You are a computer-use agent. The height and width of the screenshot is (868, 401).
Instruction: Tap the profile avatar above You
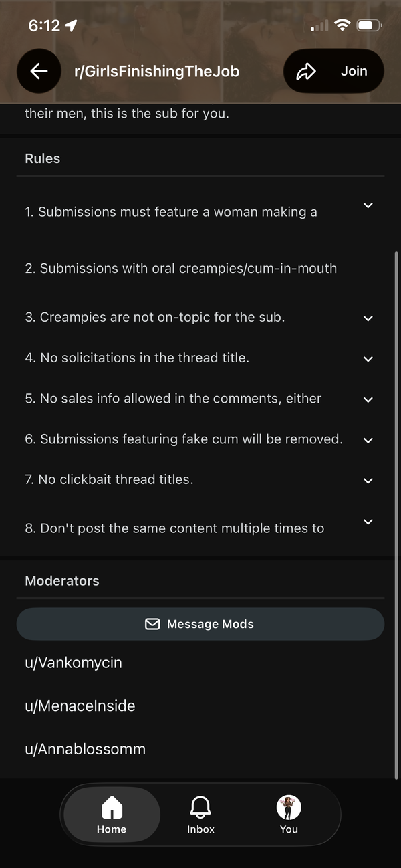289,808
